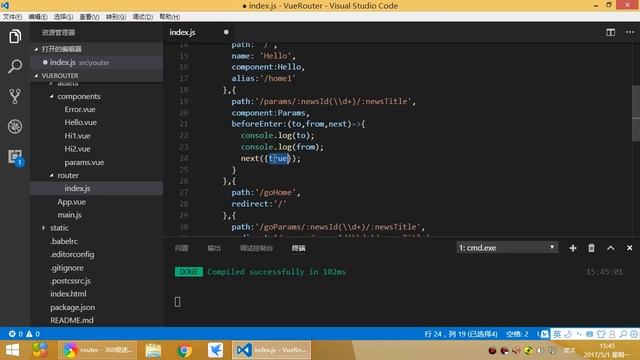Switch to 360 browser router window in taskbar
640x360 pixels.
(x=98, y=350)
